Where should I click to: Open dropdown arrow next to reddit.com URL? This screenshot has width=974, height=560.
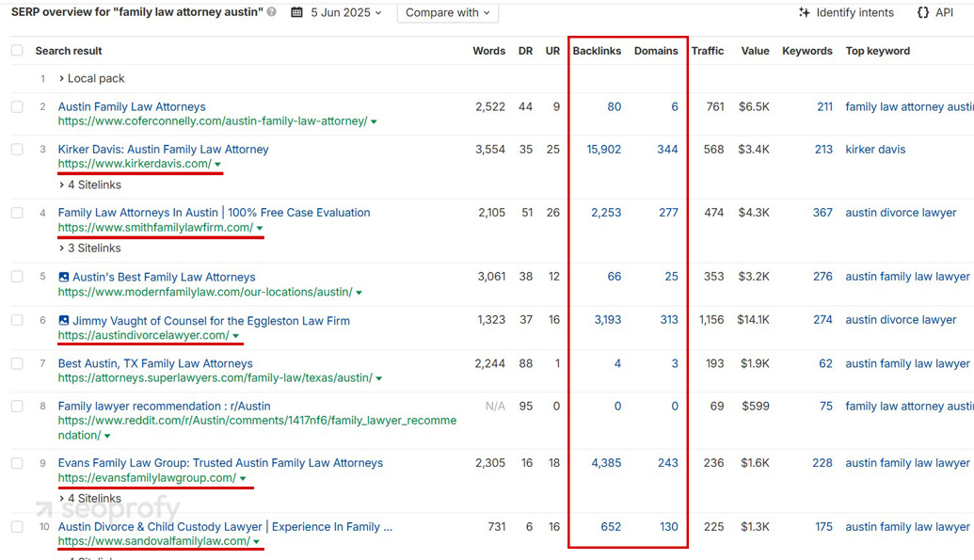click(107, 437)
